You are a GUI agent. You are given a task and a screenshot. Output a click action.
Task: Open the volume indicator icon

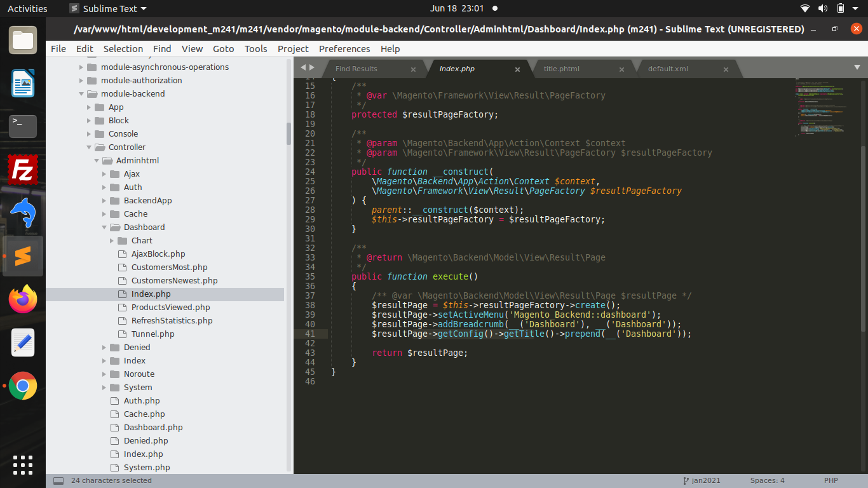click(823, 8)
